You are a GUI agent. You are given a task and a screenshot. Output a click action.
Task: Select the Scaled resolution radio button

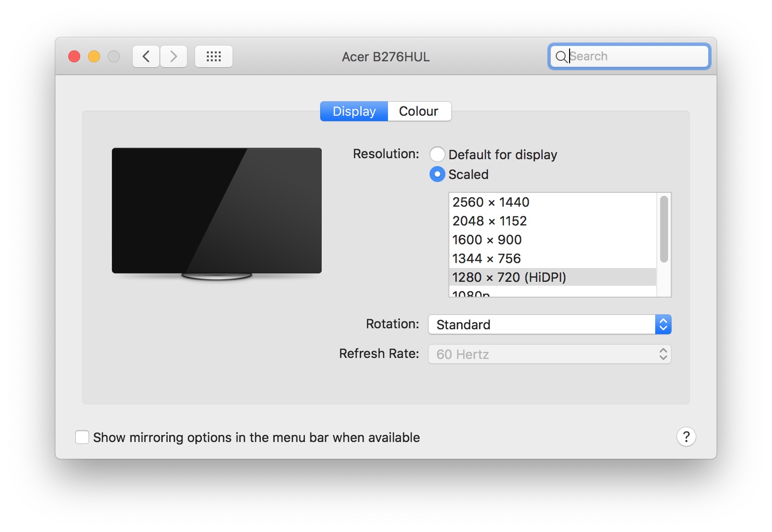click(x=437, y=174)
